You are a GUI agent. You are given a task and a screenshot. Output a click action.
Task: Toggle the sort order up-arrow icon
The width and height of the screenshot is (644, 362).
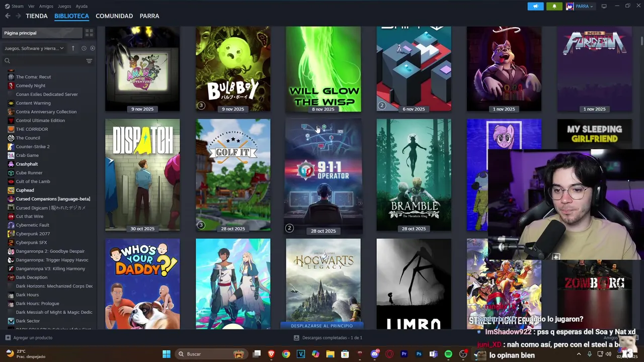tap(73, 48)
